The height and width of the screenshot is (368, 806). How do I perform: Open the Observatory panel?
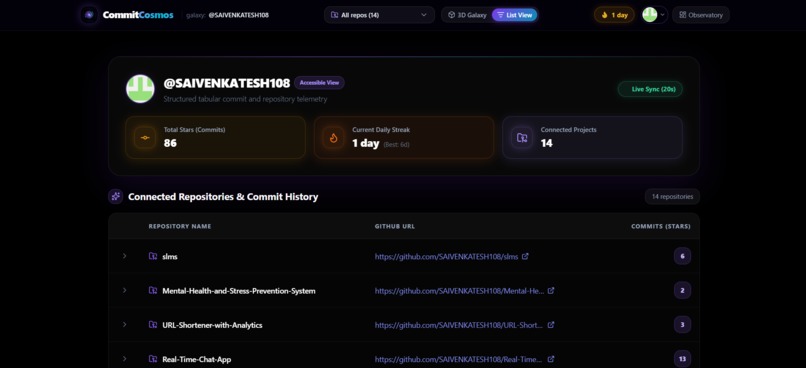click(701, 15)
